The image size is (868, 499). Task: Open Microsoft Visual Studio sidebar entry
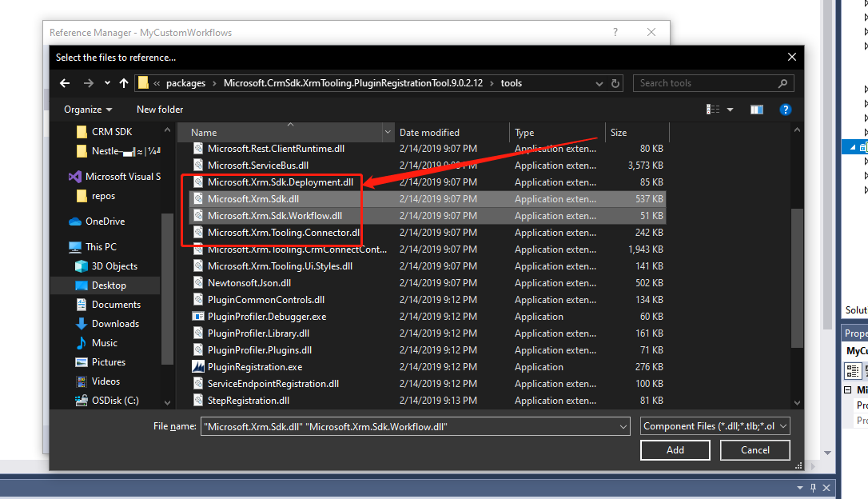115,177
